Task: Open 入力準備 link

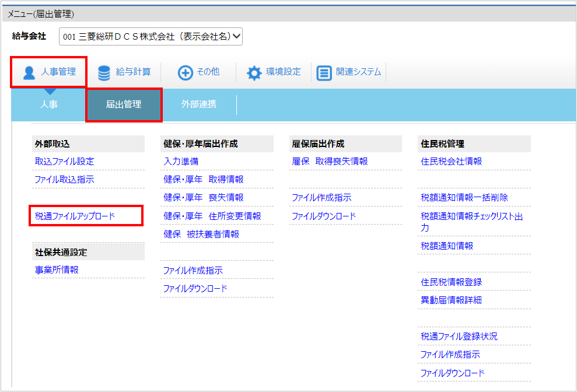Action: point(181,161)
